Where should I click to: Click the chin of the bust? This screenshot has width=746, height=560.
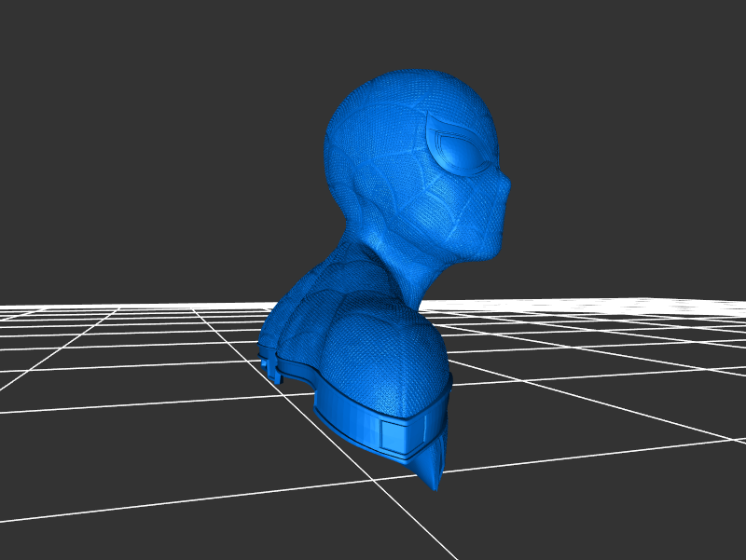(485, 250)
